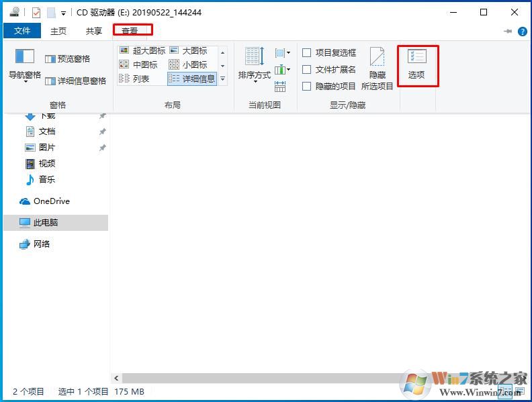Open the customize quick access toolbar dropdown

pyautogui.click(x=63, y=13)
